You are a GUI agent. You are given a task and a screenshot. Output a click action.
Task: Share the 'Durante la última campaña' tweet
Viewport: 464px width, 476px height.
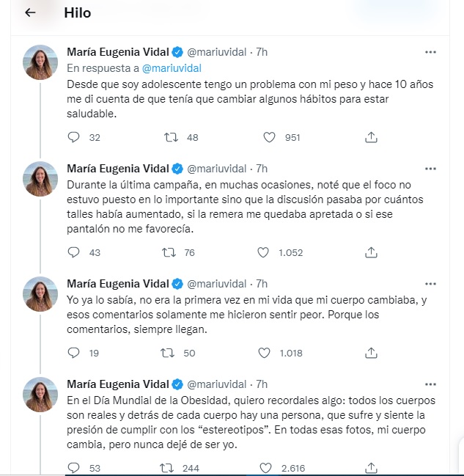coord(371,252)
